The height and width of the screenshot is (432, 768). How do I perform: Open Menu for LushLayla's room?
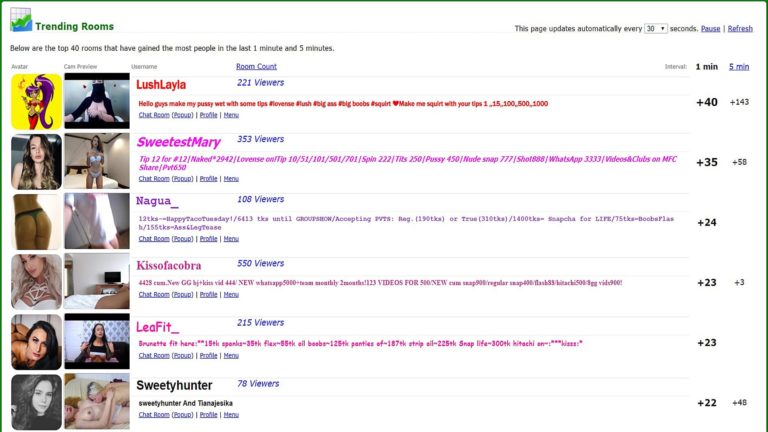[x=231, y=115]
